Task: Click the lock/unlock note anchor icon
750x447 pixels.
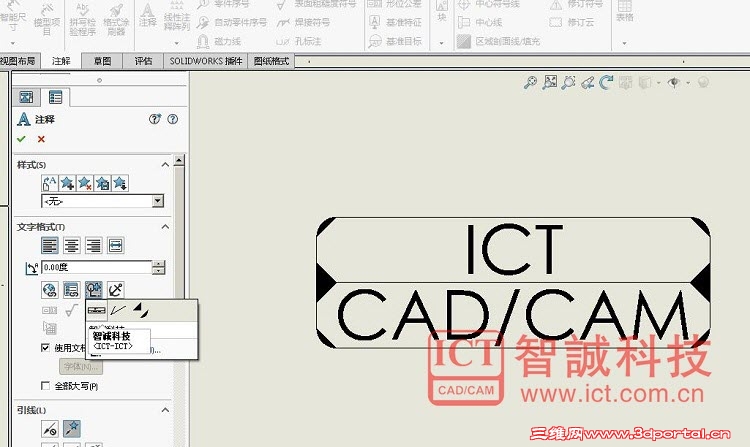Action: (116, 290)
